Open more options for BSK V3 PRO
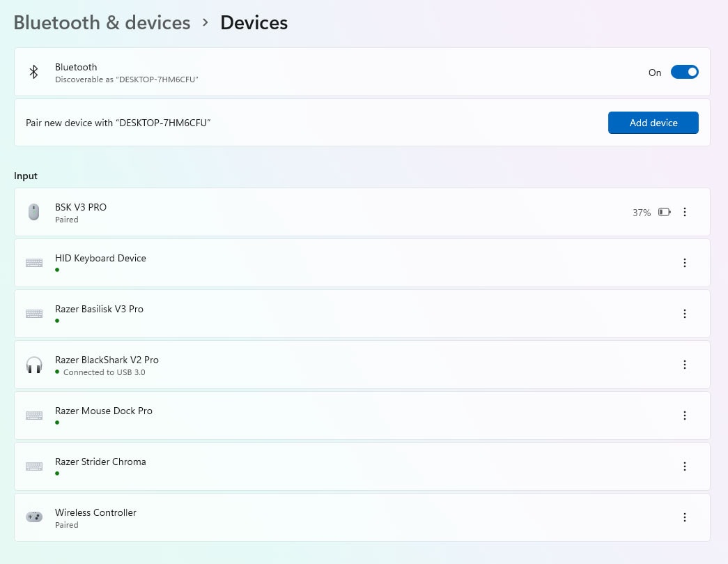Viewport: 728px width, 564px height. pos(684,212)
